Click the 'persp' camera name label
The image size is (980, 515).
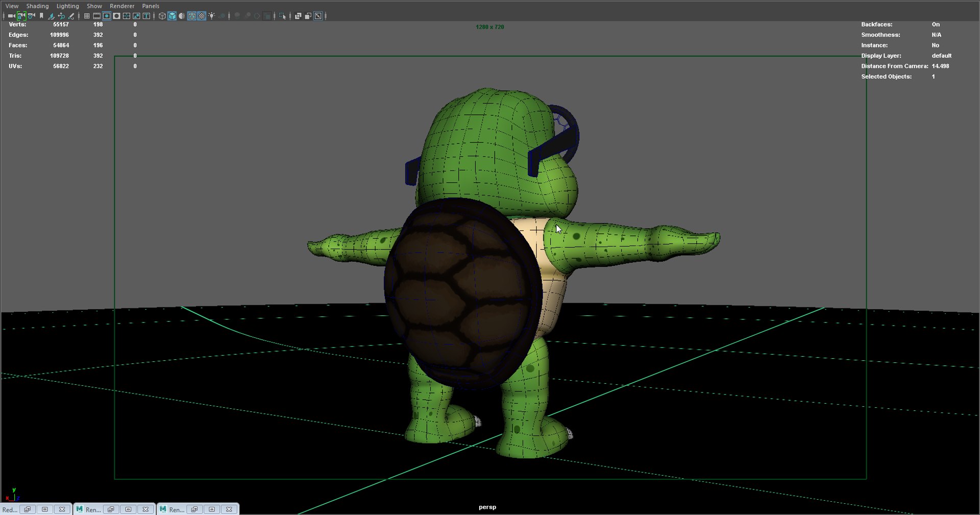(x=487, y=507)
